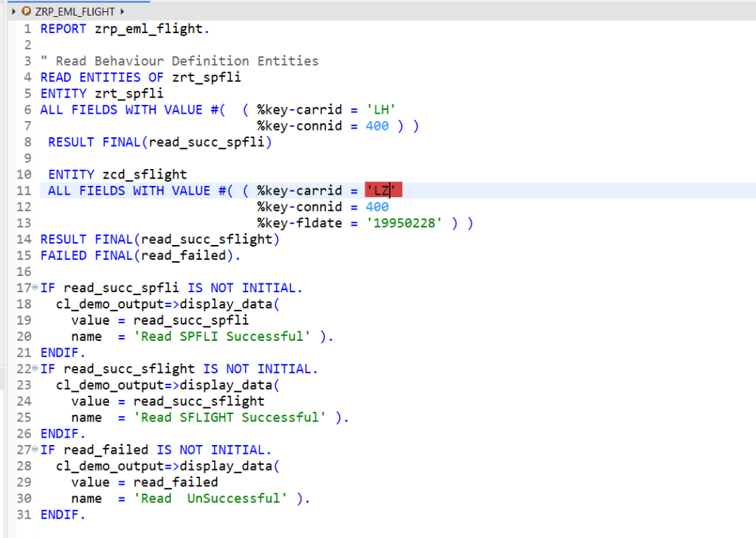The image size is (756, 538).
Task: Click the REPORT keyword on line 1
Action: 63,29
